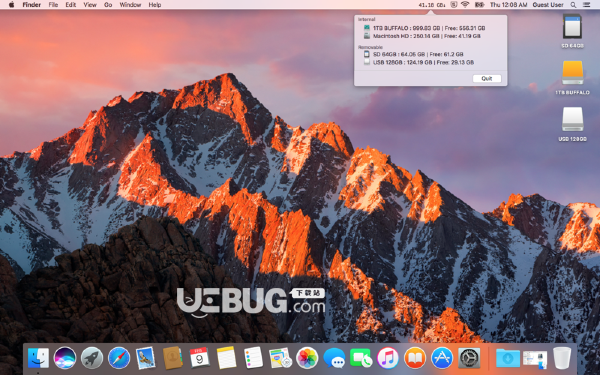Open iBooks in the Dock
The width and height of the screenshot is (600, 375).
(x=415, y=358)
